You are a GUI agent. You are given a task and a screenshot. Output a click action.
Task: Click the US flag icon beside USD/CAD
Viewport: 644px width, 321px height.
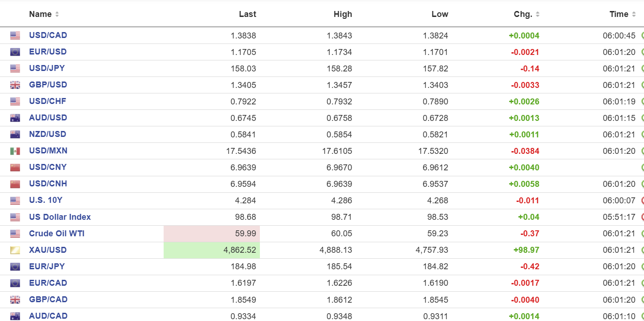click(x=15, y=36)
